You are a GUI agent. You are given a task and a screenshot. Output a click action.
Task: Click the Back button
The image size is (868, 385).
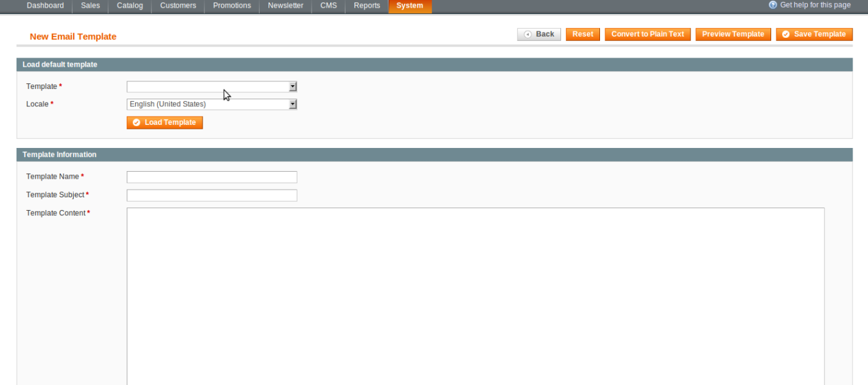coord(539,35)
